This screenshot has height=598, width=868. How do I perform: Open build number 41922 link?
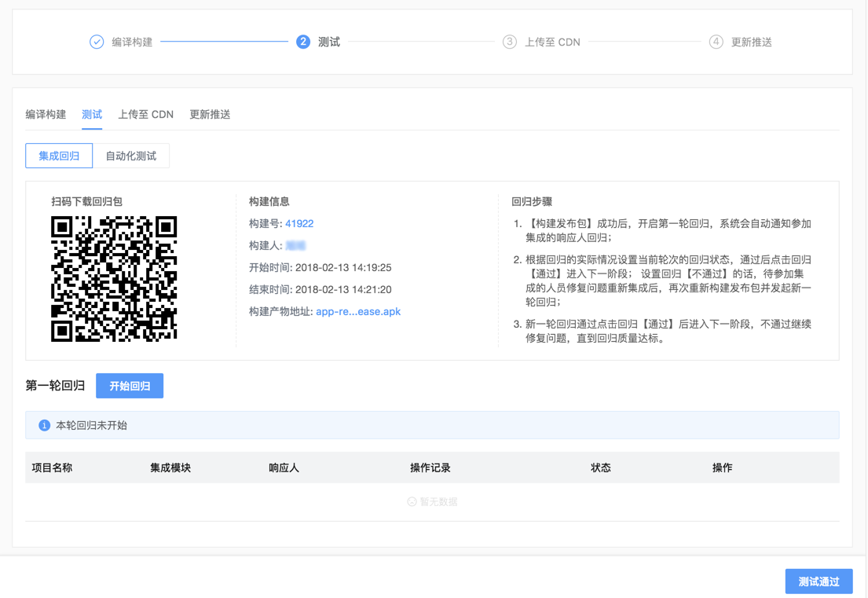pos(299,224)
